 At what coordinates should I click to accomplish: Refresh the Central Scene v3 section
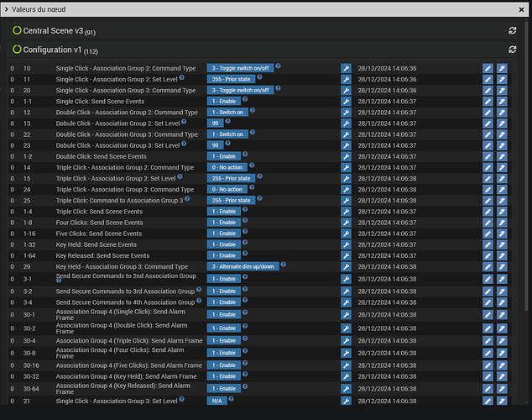coord(512,30)
